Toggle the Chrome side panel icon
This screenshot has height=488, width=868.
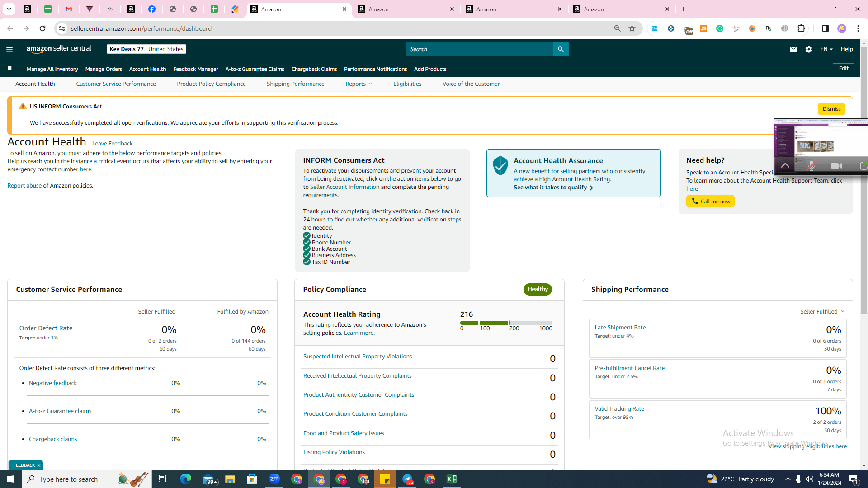[825, 28]
